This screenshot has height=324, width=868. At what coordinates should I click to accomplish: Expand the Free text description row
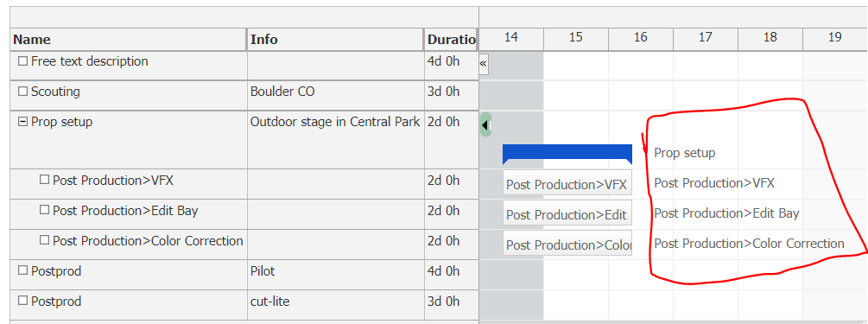[22, 61]
